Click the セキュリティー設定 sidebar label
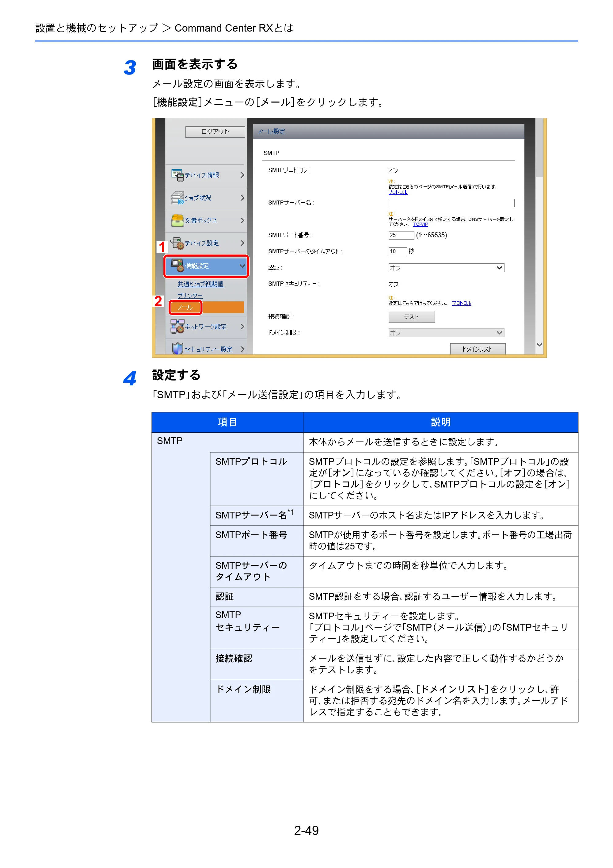613x868 pixels. click(208, 349)
